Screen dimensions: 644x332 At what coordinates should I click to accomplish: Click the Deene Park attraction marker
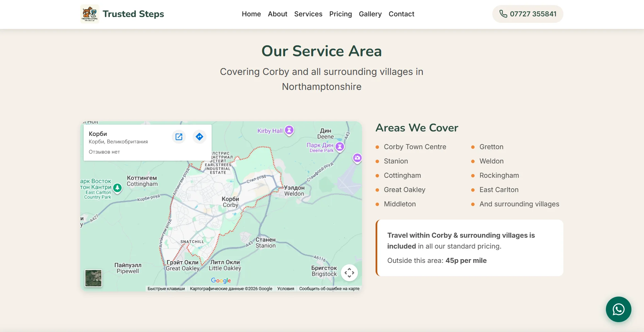[339, 146]
